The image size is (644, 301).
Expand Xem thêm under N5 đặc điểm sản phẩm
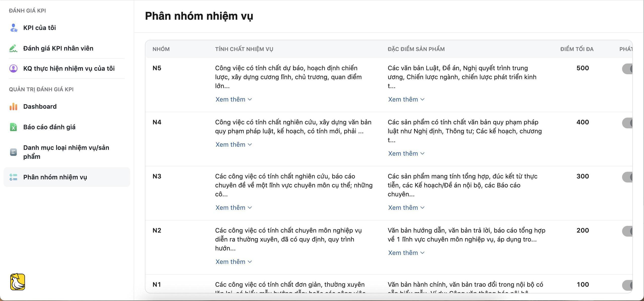click(406, 99)
